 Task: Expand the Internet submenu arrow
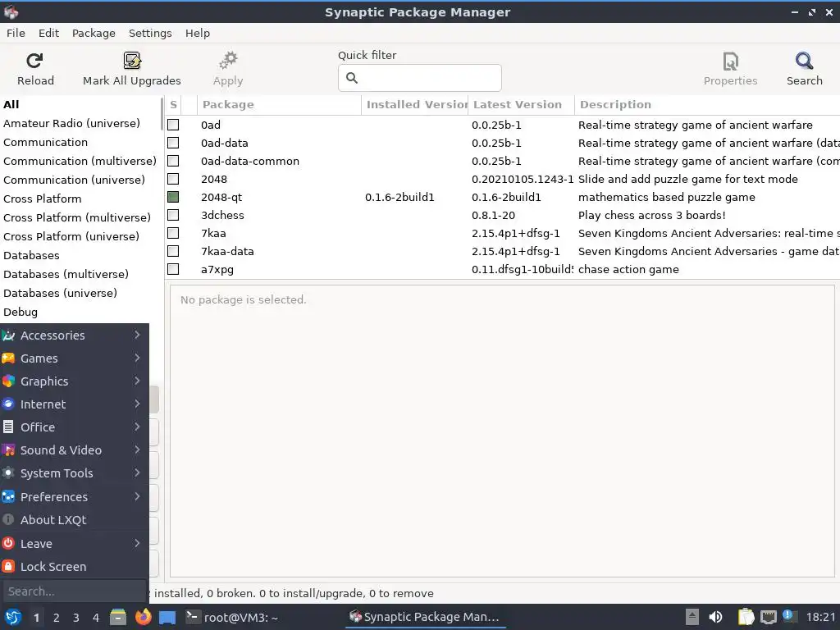pos(137,404)
